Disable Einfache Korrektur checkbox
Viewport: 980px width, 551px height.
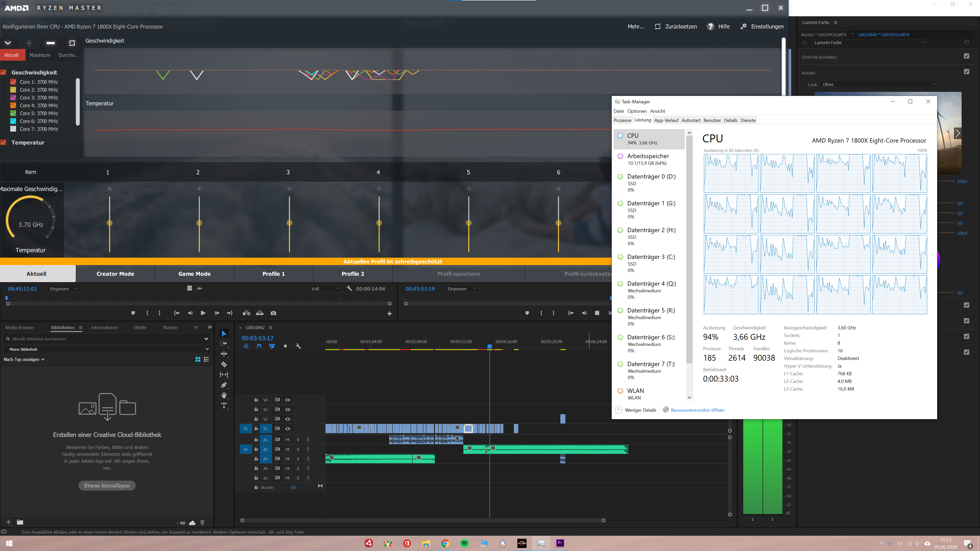click(x=966, y=56)
